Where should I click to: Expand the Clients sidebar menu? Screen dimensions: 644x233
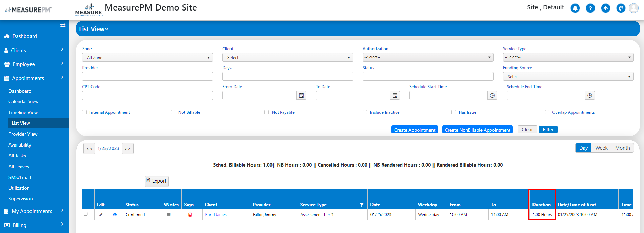tap(35, 50)
